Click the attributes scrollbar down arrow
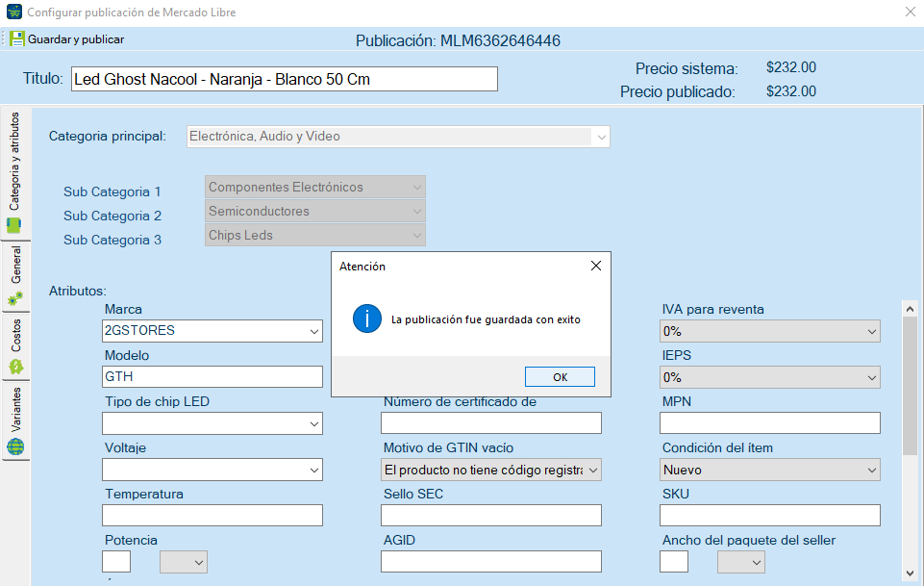 (x=910, y=573)
